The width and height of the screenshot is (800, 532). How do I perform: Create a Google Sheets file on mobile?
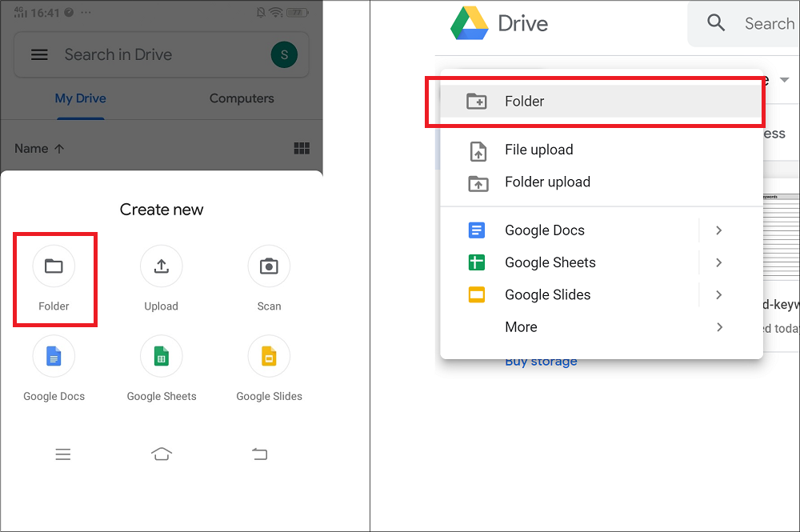(162, 369)
